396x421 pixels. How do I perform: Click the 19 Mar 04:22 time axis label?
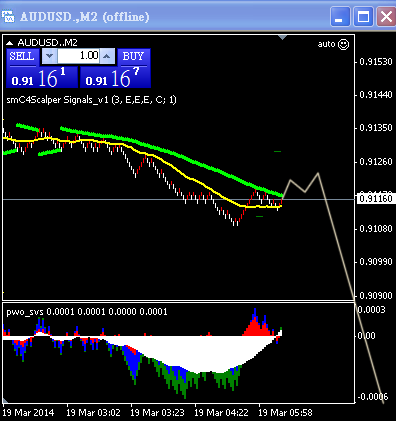point(221,413)
